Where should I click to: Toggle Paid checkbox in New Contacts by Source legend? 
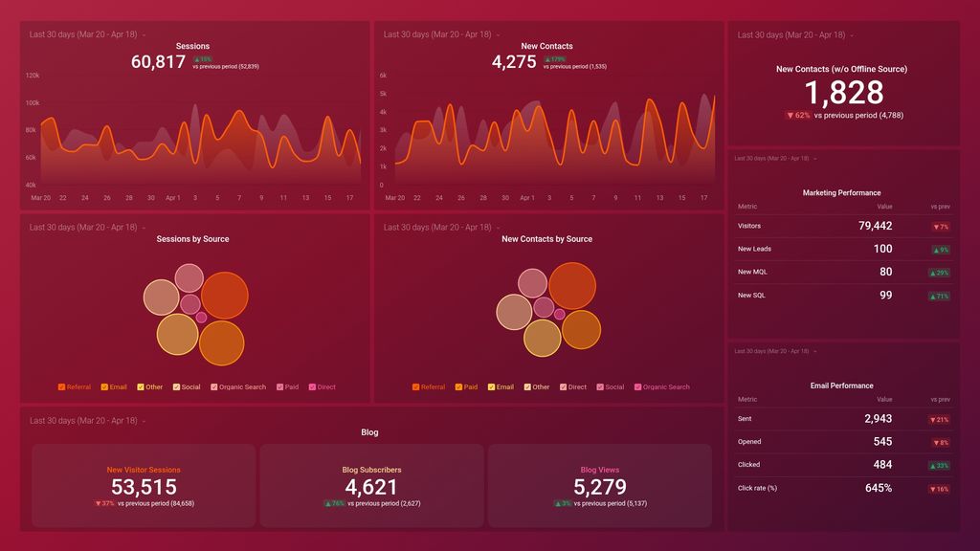click(459, 387)
